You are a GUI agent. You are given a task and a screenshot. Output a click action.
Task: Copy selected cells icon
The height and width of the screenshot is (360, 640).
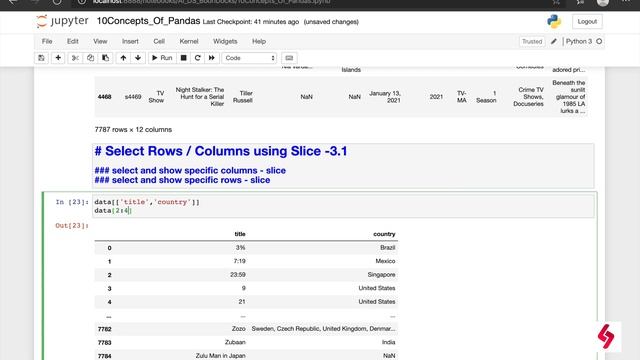pos(90,58)
